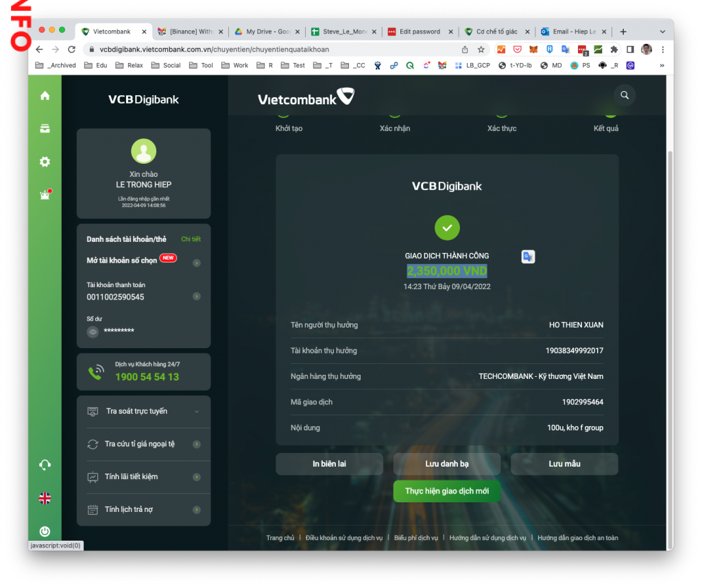This screenshot has width=702, height=588.
Task: Click the browser forward arrow
Action: (x=56, y=49)
